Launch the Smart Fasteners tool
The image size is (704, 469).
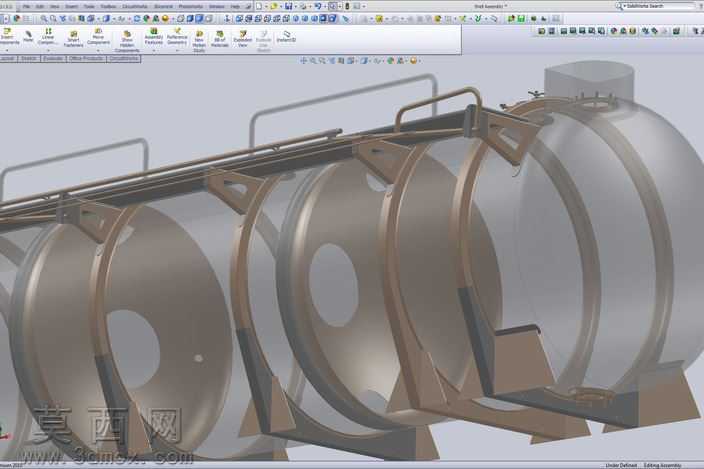pyautogui.click(x=74, y=39)
